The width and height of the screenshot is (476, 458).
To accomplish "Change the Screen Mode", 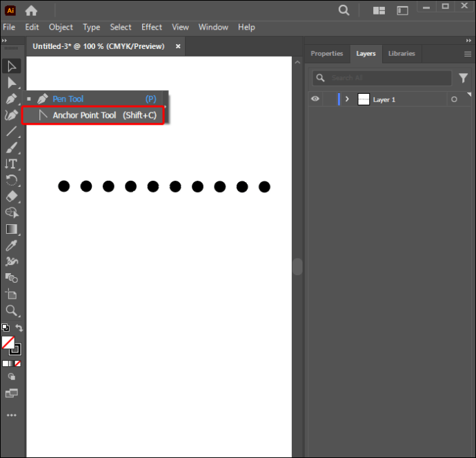I will click(12, 393).
